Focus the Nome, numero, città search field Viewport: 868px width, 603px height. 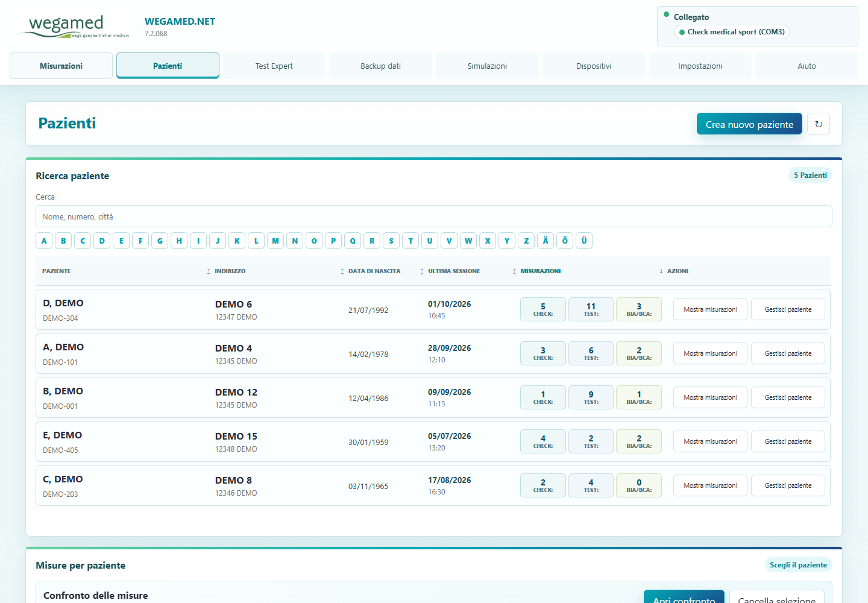click(434, 216)
